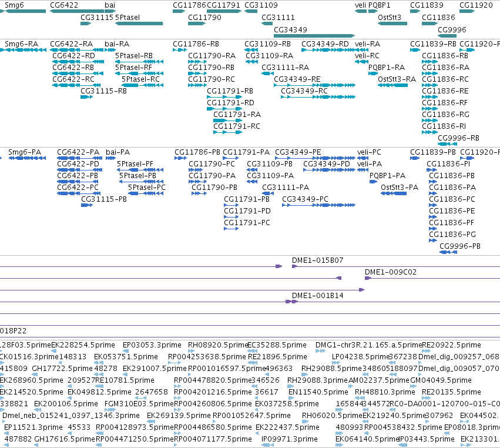Viewport: 500px width, 448px height.
Task: Select the CG9996 gene label
Action: [x=452, y=29]
